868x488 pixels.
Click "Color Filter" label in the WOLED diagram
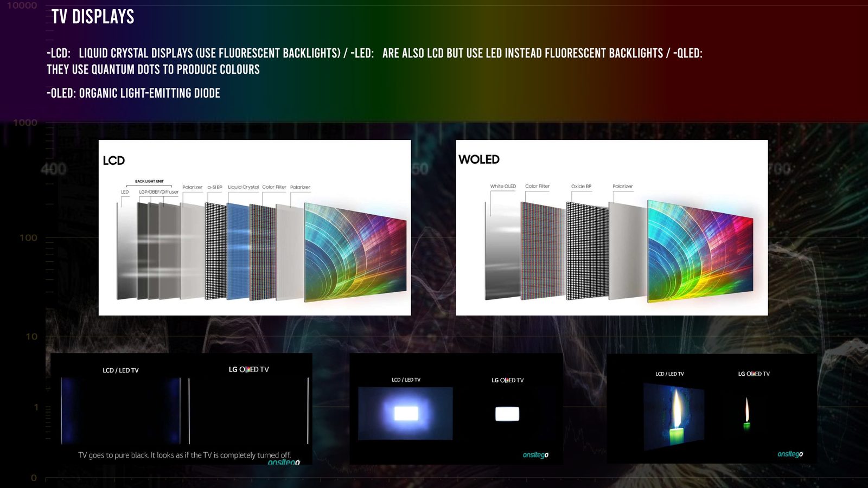[537, 186]
